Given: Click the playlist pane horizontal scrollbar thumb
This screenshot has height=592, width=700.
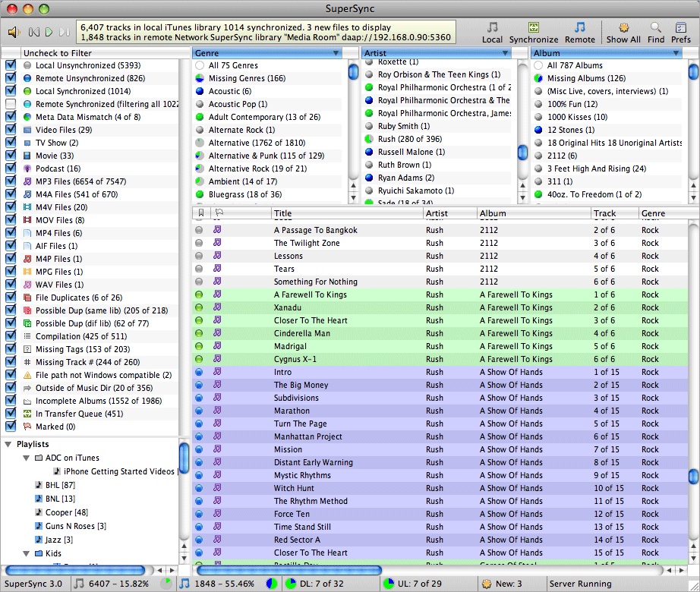Looking at the screenshot, I should coord(75,570).
